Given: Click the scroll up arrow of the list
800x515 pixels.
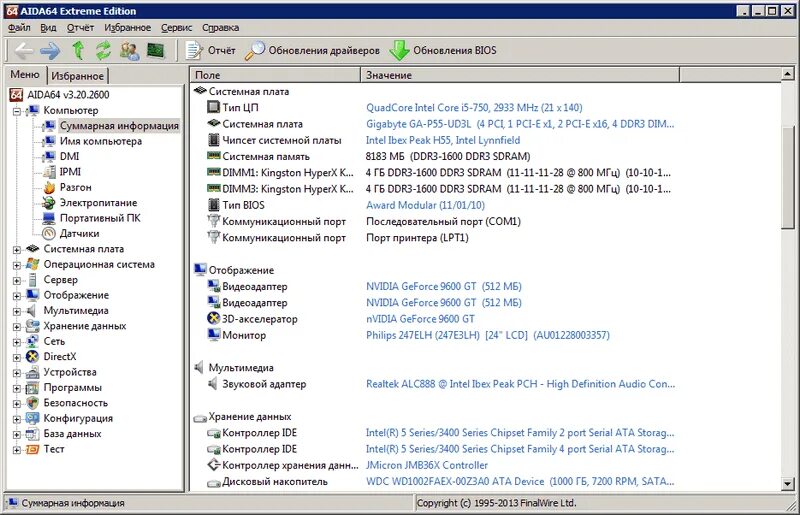Looking at the screenshot, I should click(x=787, y=75).
